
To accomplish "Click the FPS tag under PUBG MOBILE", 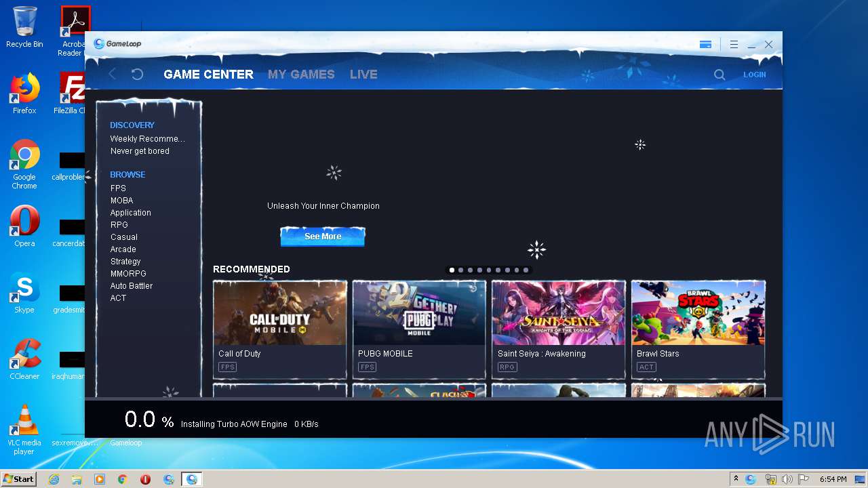I will [x=367, y=367].
